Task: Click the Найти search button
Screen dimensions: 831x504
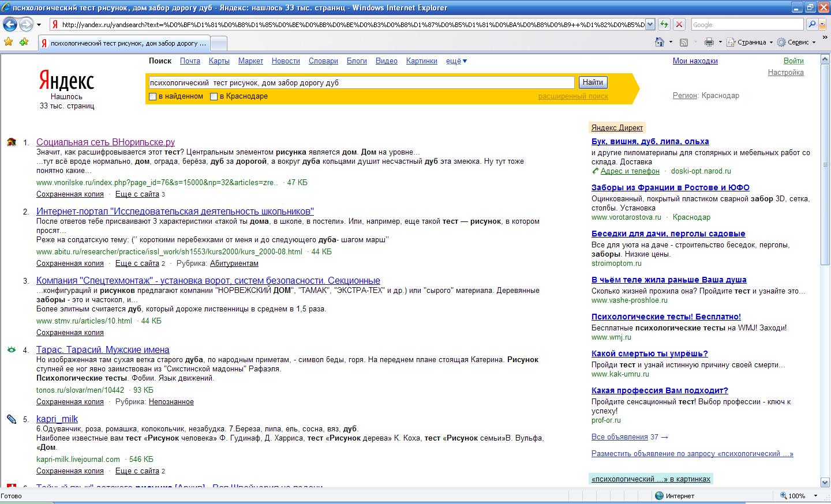Action: 593,82
